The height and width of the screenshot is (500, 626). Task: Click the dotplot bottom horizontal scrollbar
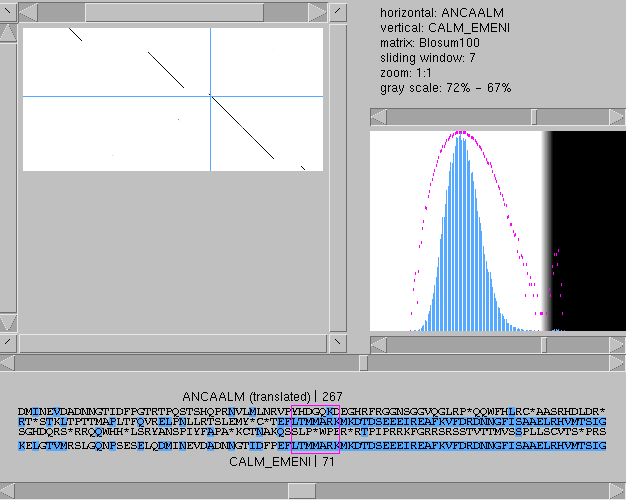tap(173, 343)
